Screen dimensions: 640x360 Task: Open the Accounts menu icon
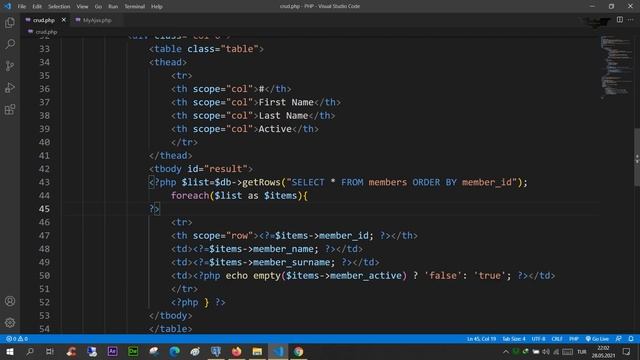[x=10, y=301]
